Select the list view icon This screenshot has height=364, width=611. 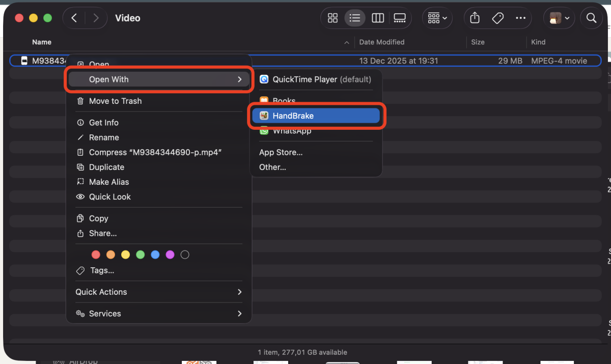(355, 18)
